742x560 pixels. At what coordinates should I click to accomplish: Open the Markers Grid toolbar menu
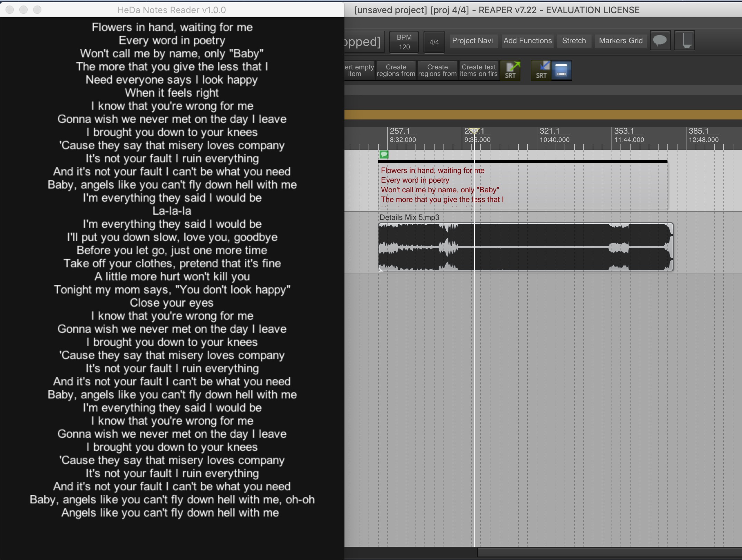point(621,41)
